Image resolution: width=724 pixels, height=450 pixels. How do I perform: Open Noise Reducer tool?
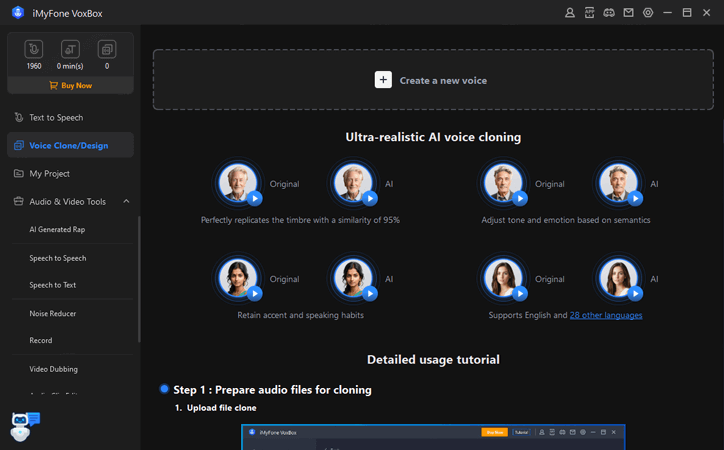53,313
